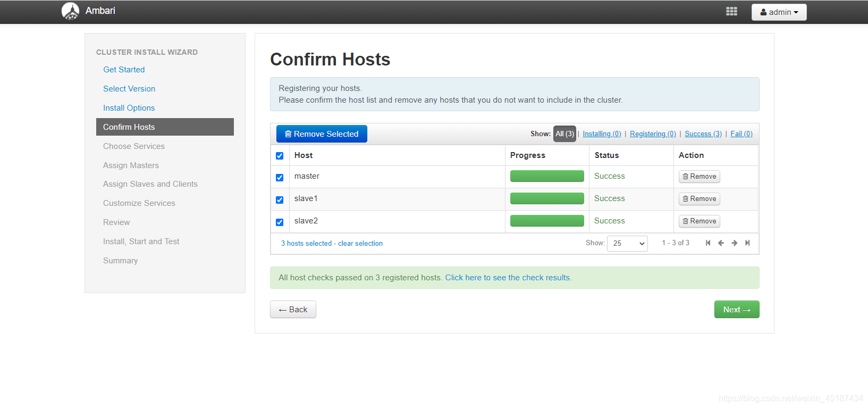Show All (3) hosts filter

point(564,134)
